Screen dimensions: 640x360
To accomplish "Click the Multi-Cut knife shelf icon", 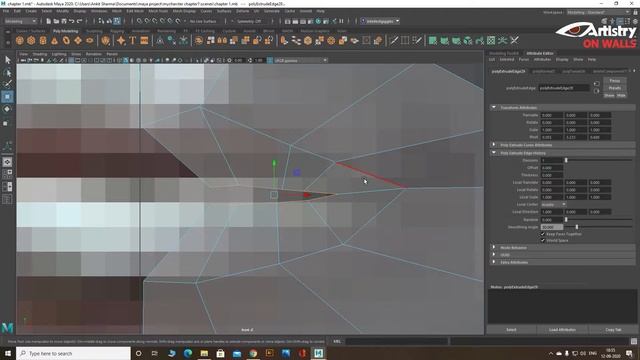I will (x=393, y=40).
